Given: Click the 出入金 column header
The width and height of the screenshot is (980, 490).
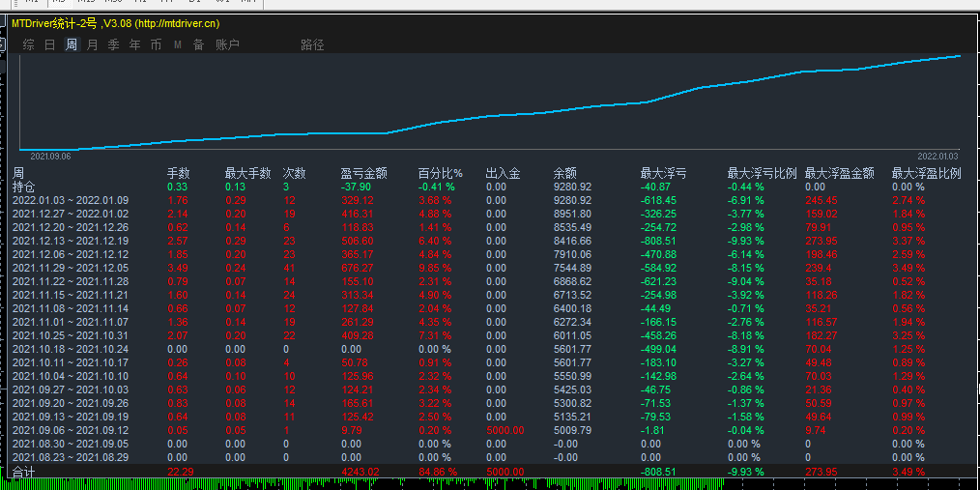Looking at the screenshot, I should tap(504, 173).
